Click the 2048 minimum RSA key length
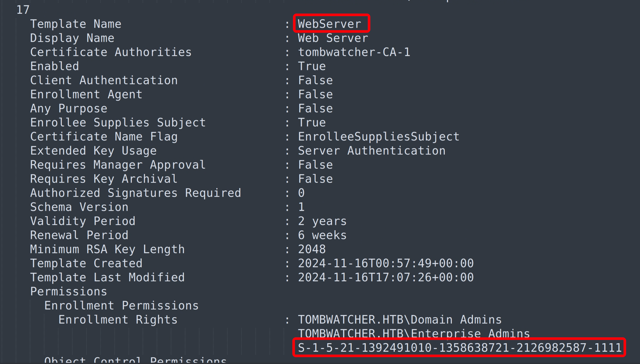640x364 pixels. point(312,249)
